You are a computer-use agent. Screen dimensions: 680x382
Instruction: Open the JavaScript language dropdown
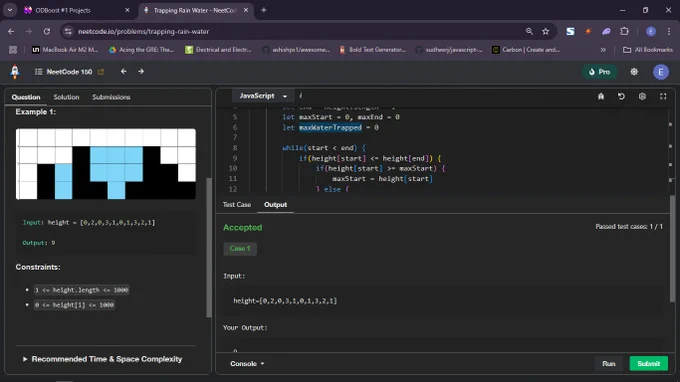click(263, 96)
